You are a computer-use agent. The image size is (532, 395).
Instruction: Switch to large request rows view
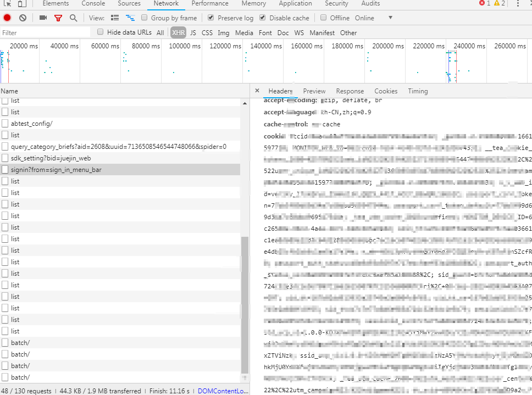tap(115, 18)
